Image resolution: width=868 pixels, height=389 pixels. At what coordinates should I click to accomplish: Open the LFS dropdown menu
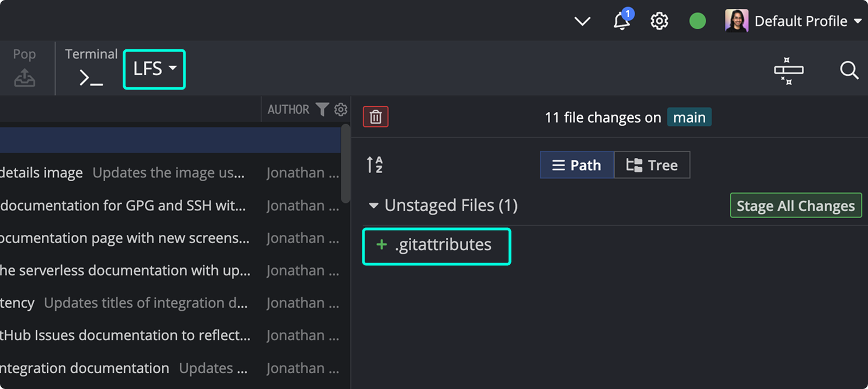point(155,69)
